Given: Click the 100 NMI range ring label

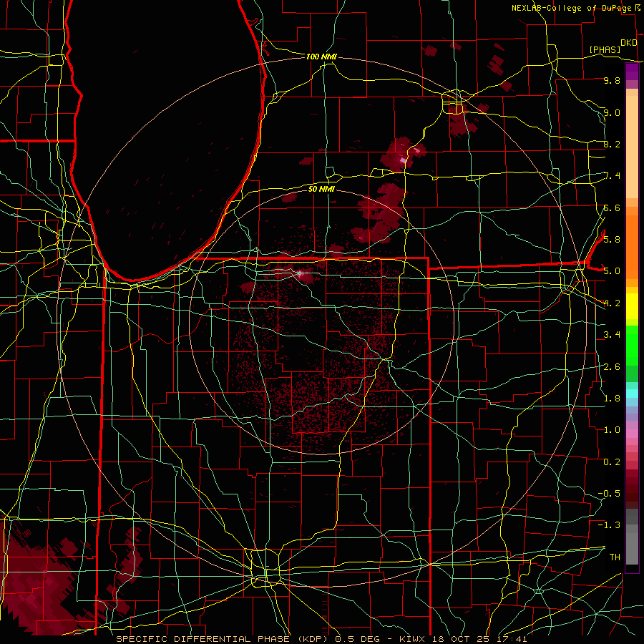Looking at the screenshot, I should point(321,57).
